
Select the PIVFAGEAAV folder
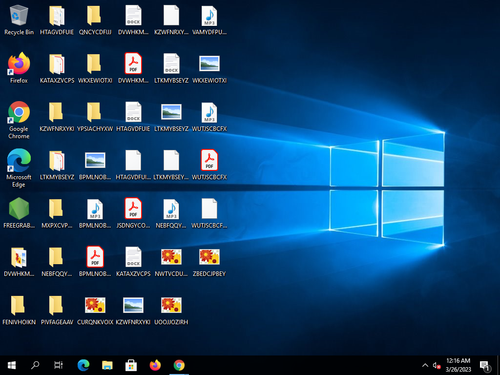pos(57,309)
